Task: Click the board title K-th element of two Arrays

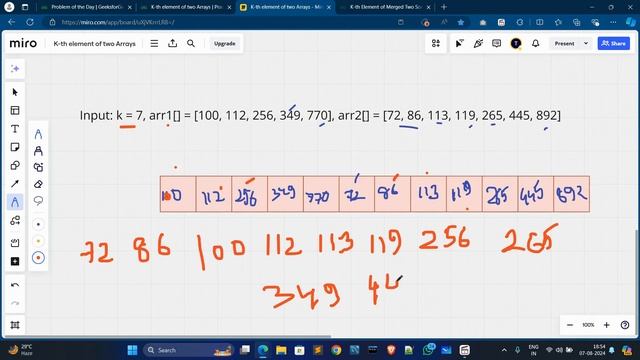Action: 94,43
